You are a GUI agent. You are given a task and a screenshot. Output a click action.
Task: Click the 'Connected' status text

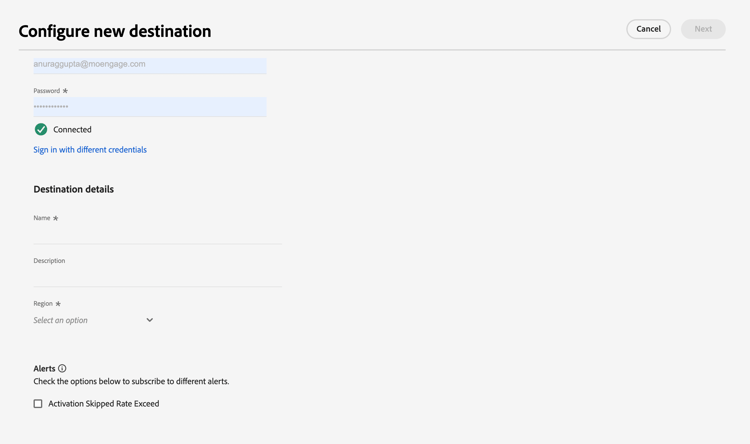point(72,129)
